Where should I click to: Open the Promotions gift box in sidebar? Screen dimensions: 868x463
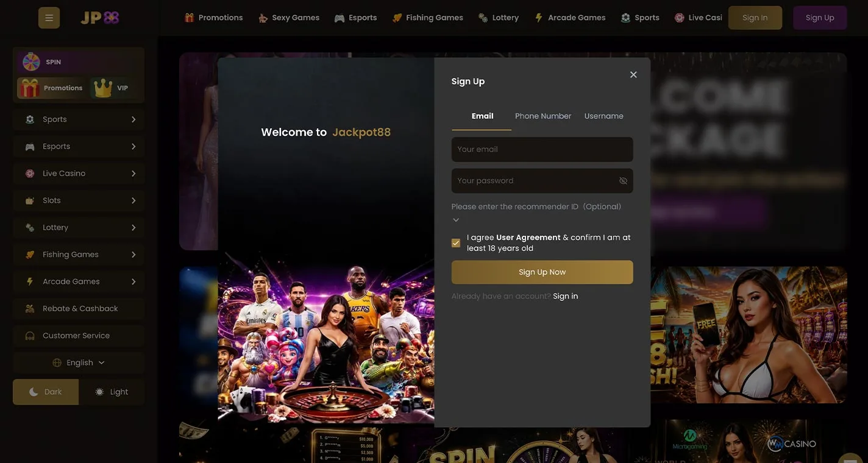29,88
